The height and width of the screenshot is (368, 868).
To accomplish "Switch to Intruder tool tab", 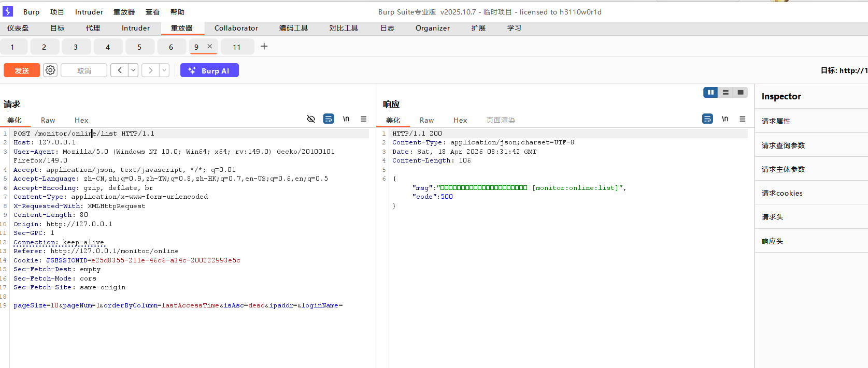I will click(136, 28).
